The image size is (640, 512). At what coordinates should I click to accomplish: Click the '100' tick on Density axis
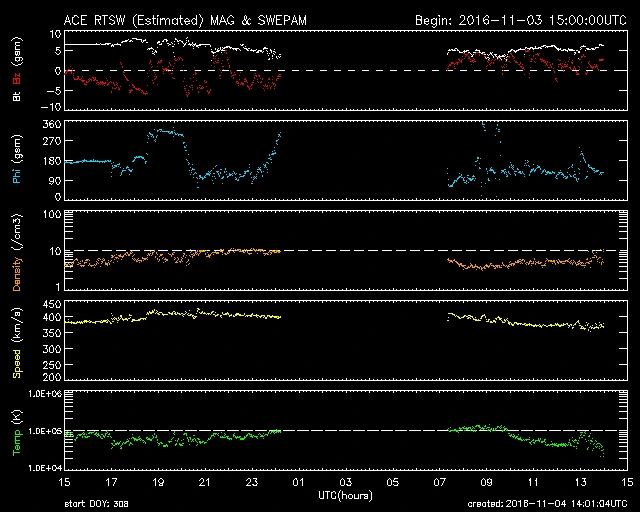click(52, 214)
